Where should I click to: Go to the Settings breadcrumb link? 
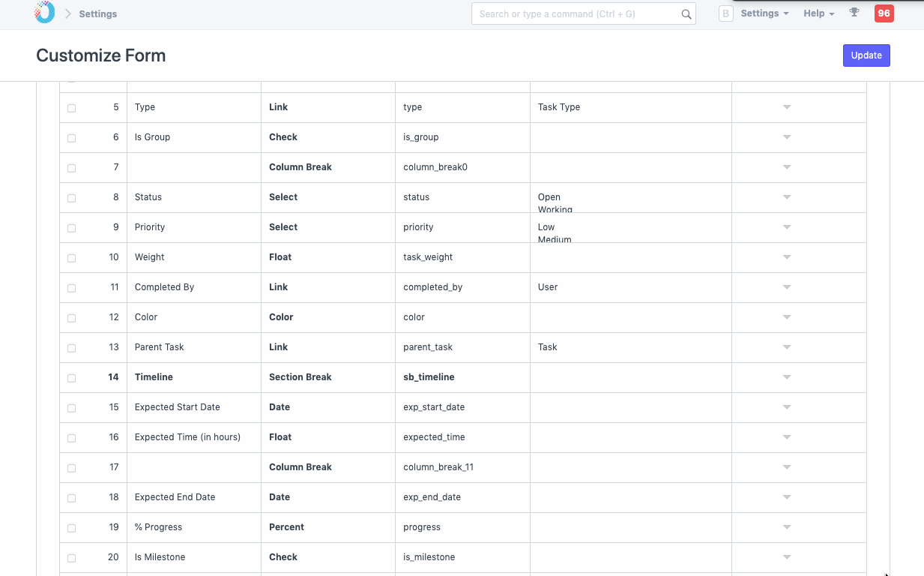point(98,13)
